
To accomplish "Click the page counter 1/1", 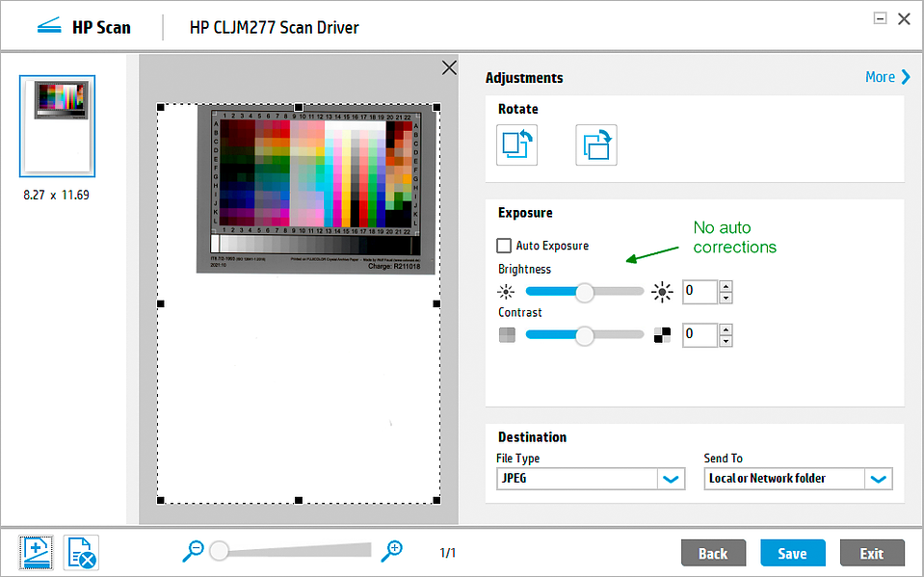I will pyautogui.click(x=448, y=553).
